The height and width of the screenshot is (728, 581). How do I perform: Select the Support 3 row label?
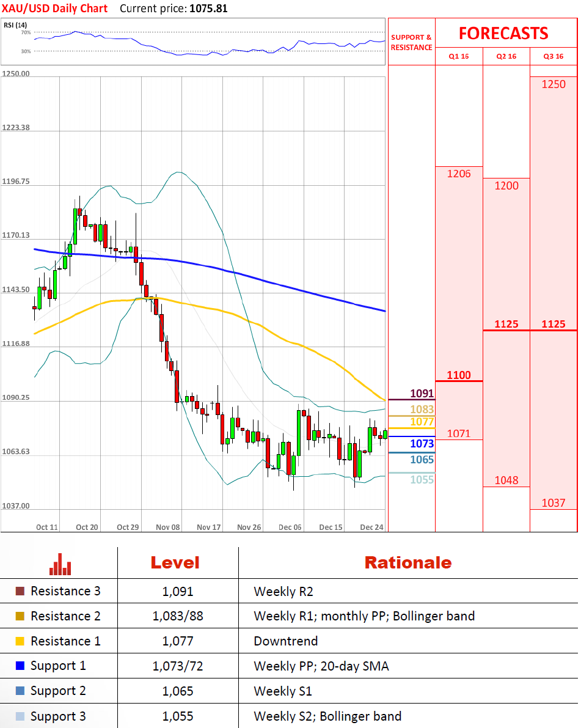[x=58, y=716]
